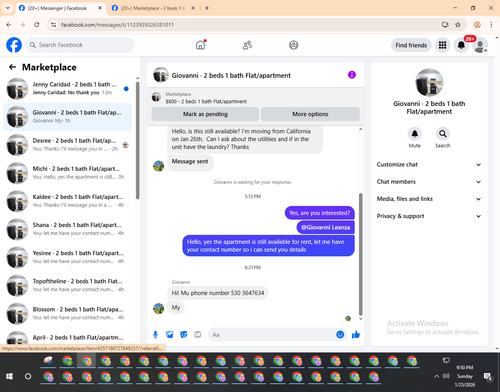Click the conversation list scrollbar
Image resolution: width=500 pixels, height=392 pixels.
(137, 140)
